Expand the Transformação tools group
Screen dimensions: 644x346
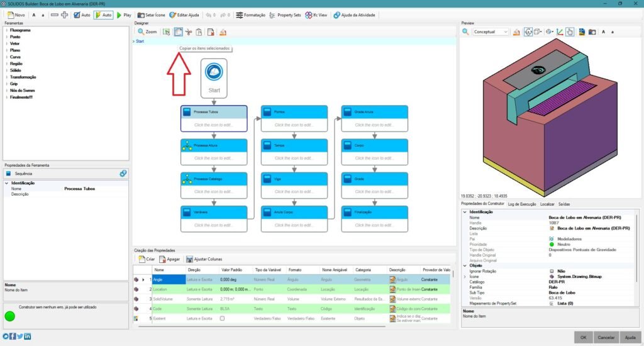6,77
